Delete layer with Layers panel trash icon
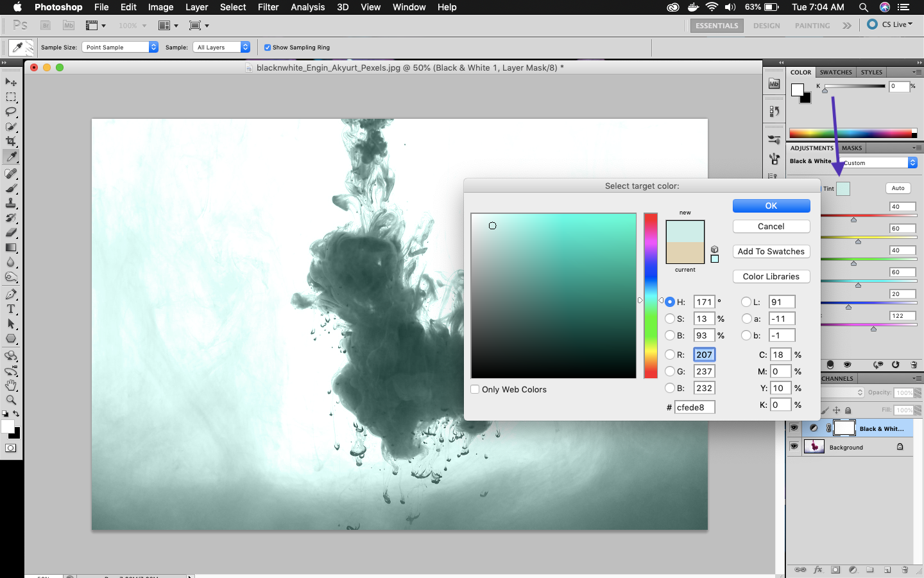 (905, 570)
